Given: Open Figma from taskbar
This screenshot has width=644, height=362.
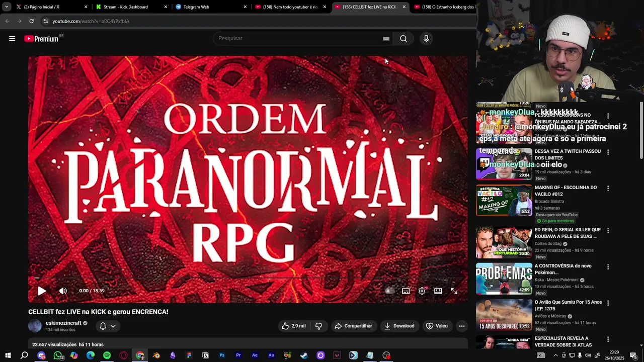Looking at the screenshot, I should (x=189, y=355).
